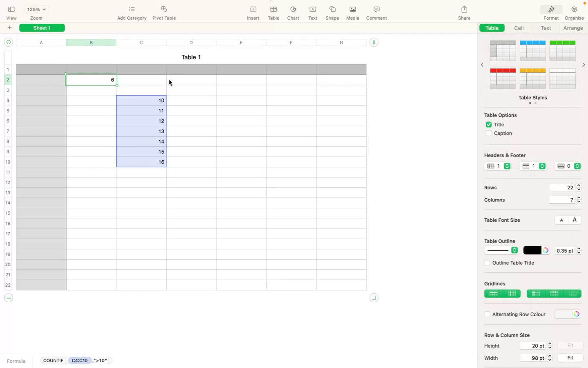Apply the yellow header table style
Screen dimensions: 588x368
pyautogui.click(x=533, y=79)
